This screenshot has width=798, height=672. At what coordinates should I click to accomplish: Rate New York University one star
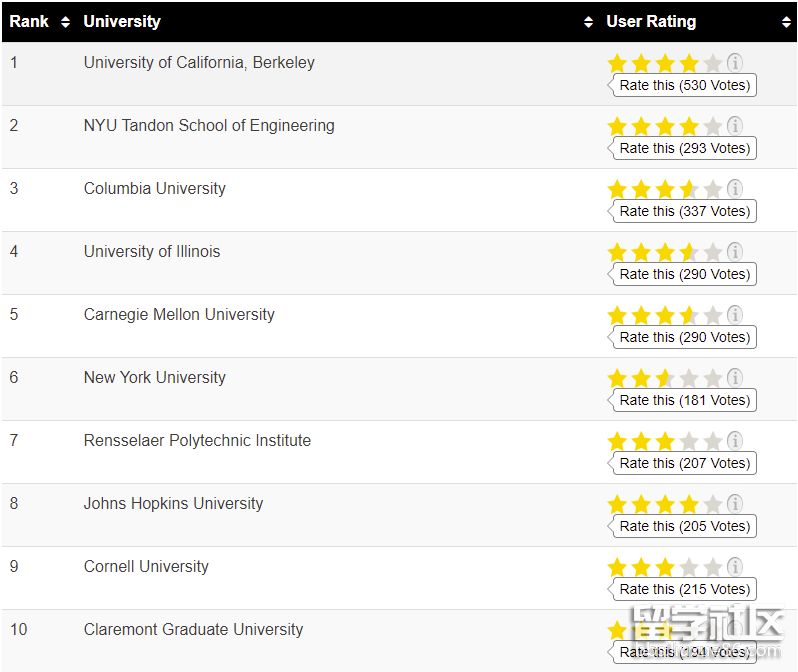tap(617, 379)
